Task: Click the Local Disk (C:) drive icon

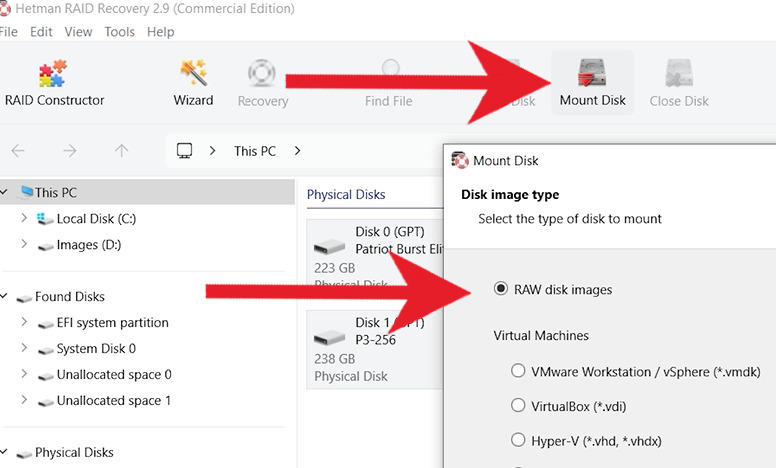Action: 45,219
